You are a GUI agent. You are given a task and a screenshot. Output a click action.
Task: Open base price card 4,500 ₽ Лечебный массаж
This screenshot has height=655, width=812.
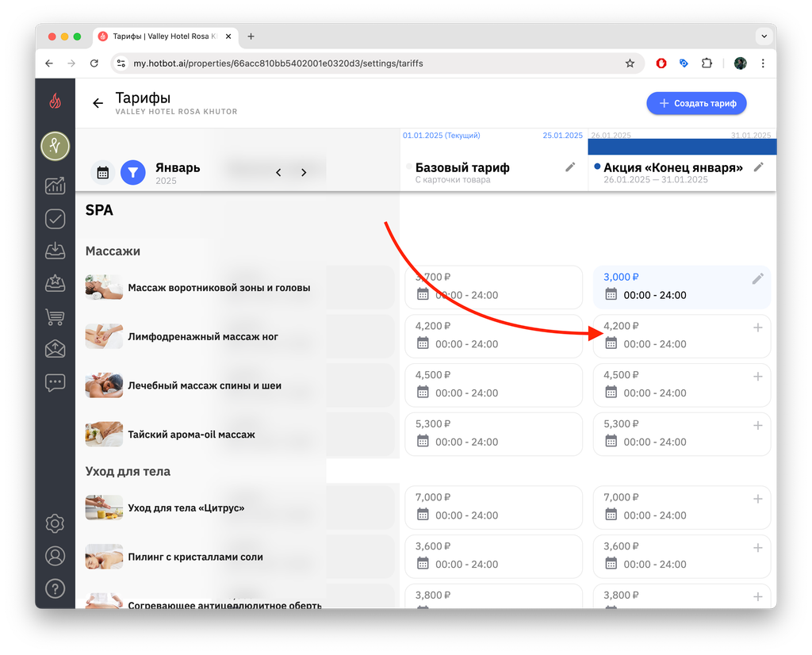click(493, 385)
